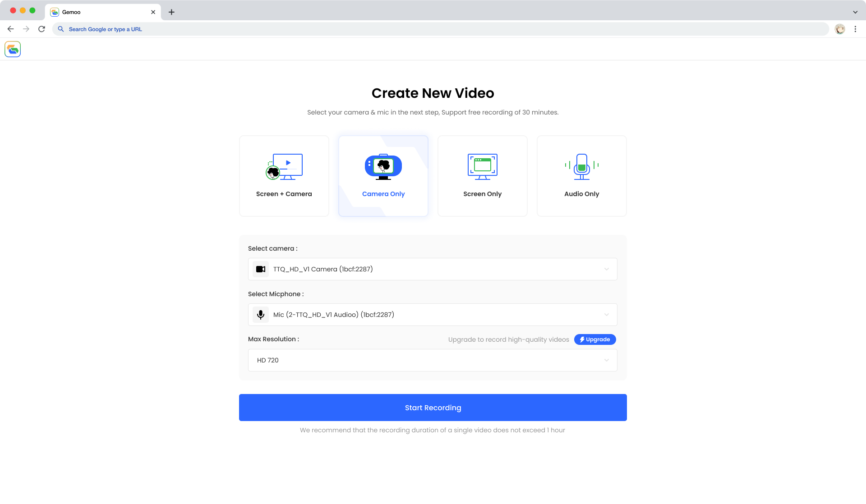866x504 pixels.
Task: Open a new browser tab
Action: [x=171, y=12]
